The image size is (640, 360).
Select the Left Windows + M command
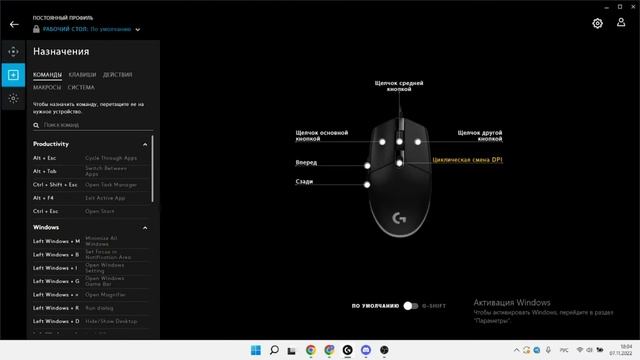(91, 241)
